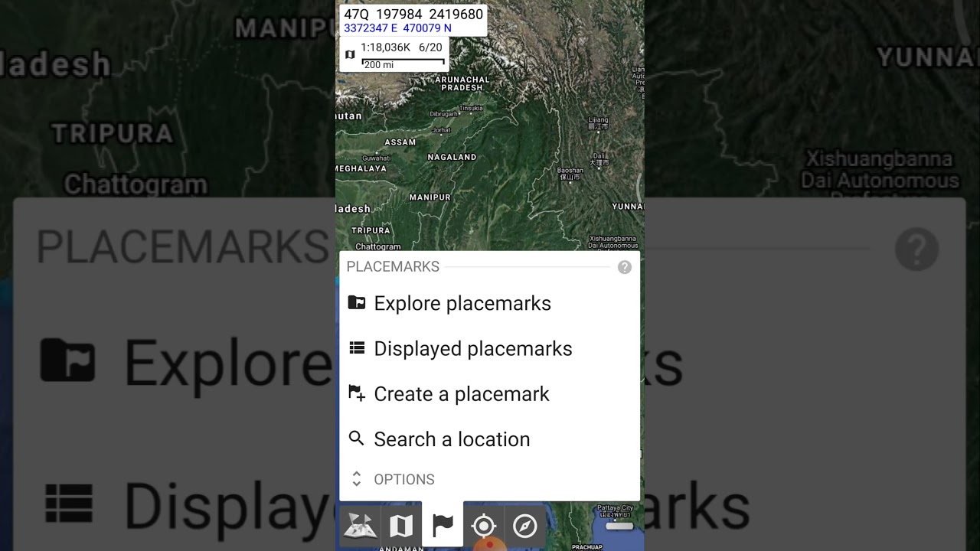Open the folded map toolbar button
This screenshot has width=980, height=551.
pyautogui.click(x=401, y=526)
